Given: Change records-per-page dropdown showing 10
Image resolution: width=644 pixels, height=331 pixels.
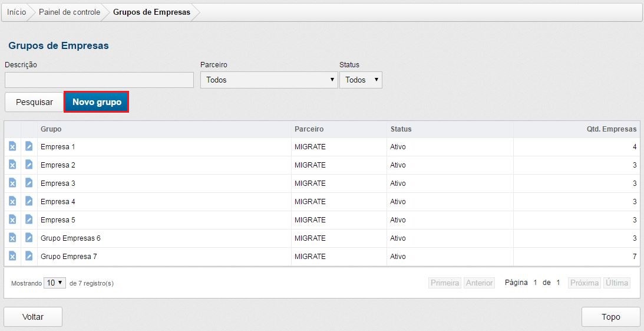Looking at the screenshot, I should click(x=55, y=283).
